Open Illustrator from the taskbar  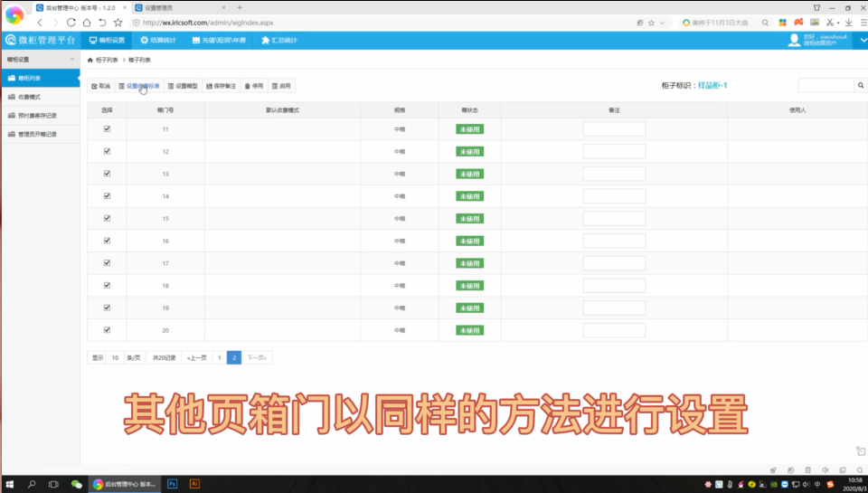(194, 484)
